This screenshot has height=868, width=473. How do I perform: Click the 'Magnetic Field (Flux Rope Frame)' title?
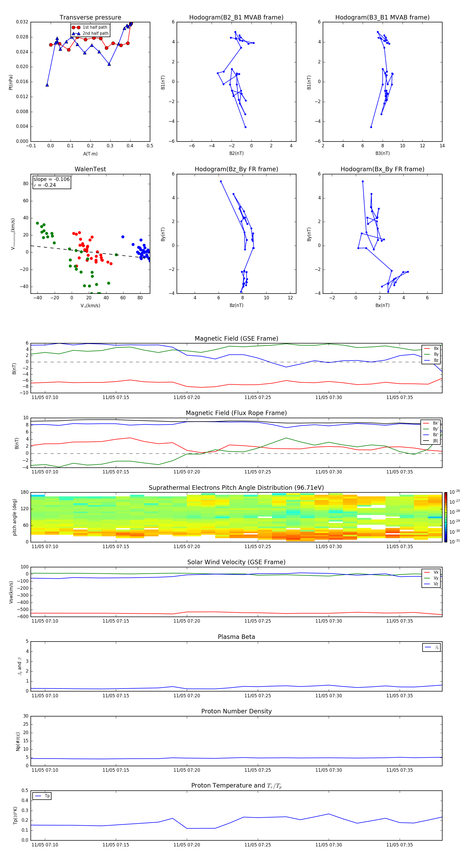pyautogui.click(x=236, y=413)
